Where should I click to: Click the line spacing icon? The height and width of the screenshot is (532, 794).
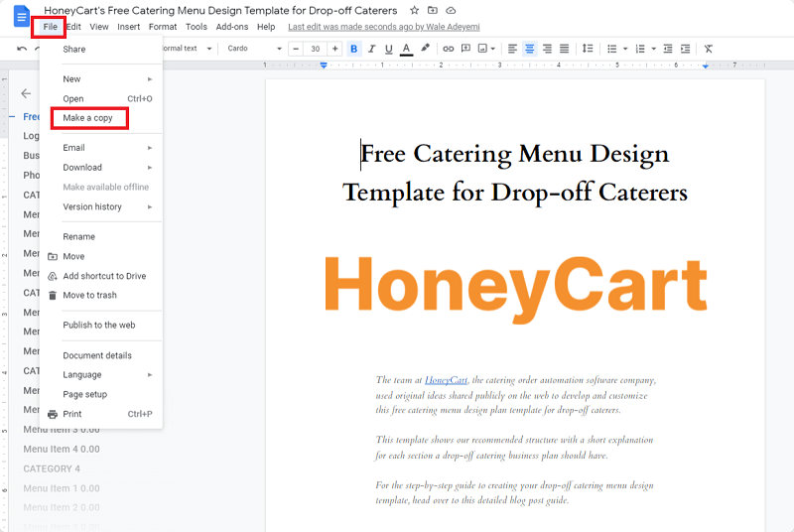click(x=588, y=49)
